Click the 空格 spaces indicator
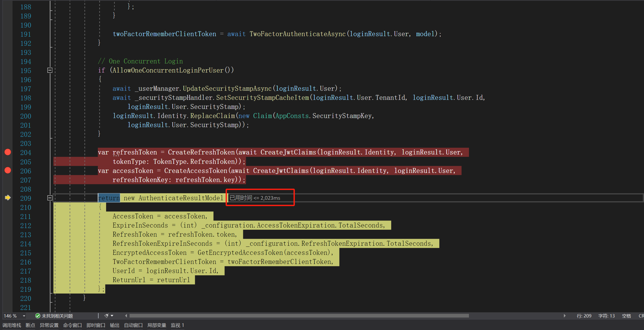 [626, 316]
